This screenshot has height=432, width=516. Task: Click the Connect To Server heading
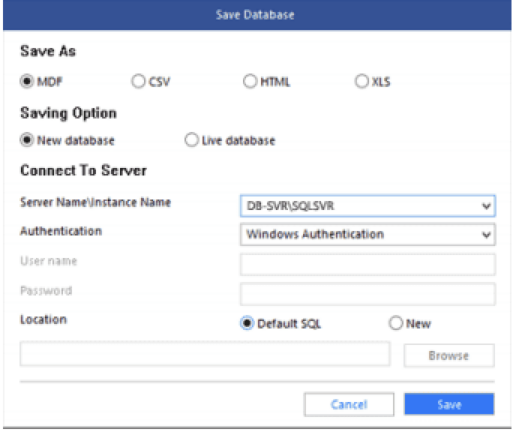[83, 170]
